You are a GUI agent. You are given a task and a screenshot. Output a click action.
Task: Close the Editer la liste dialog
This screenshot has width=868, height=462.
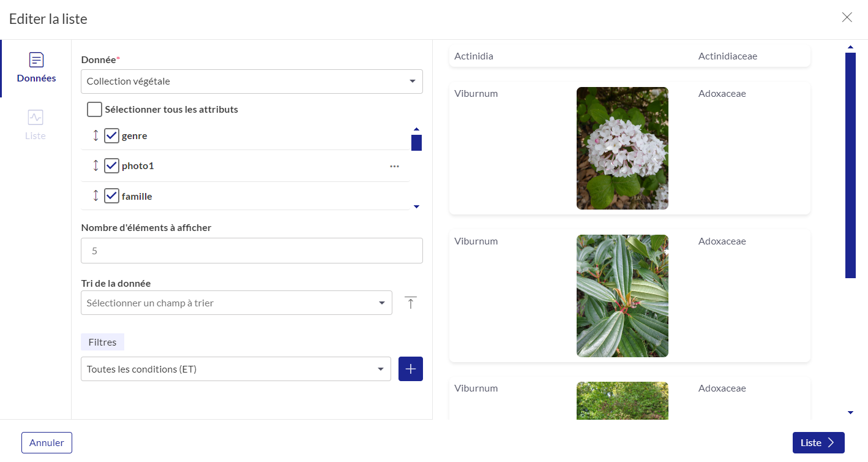point(847,17)
